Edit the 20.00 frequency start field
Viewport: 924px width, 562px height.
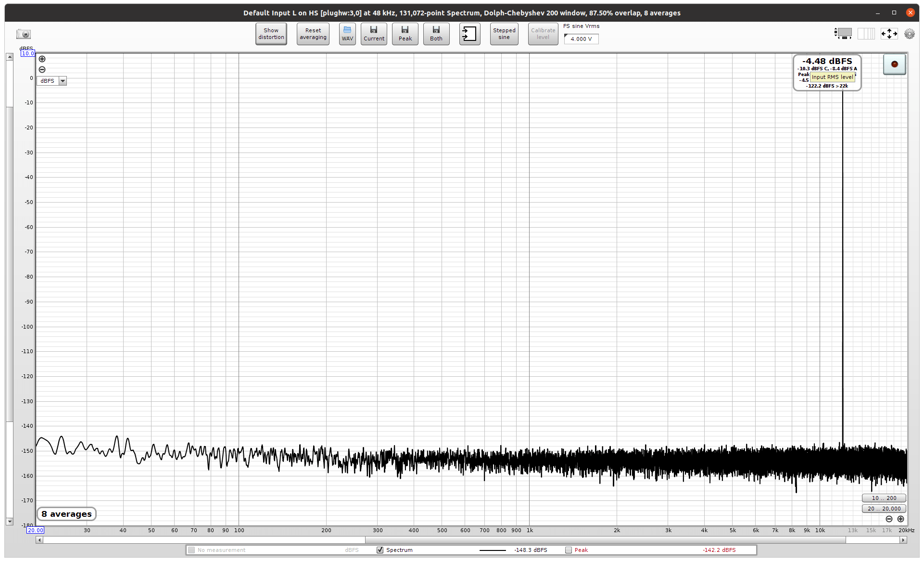point(36,530)
